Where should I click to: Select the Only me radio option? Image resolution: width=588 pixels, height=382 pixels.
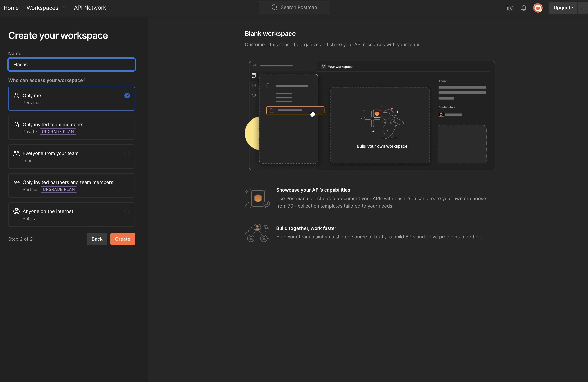(x=127, y=95)
